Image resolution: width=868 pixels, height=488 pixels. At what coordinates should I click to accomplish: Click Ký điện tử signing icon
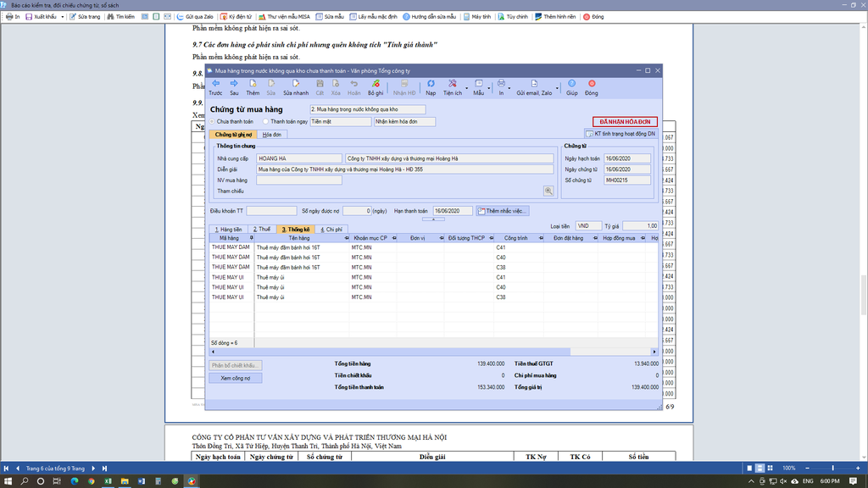236,17
